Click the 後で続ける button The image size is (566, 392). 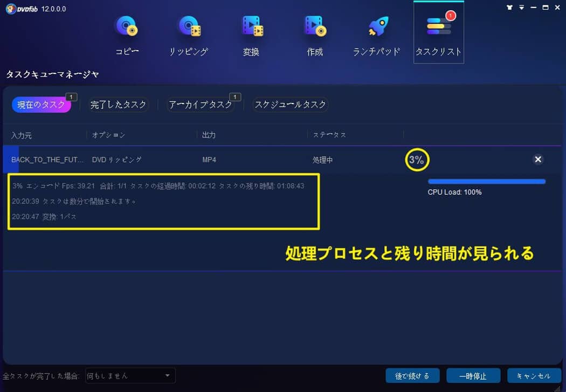click(x=412, y=376)
